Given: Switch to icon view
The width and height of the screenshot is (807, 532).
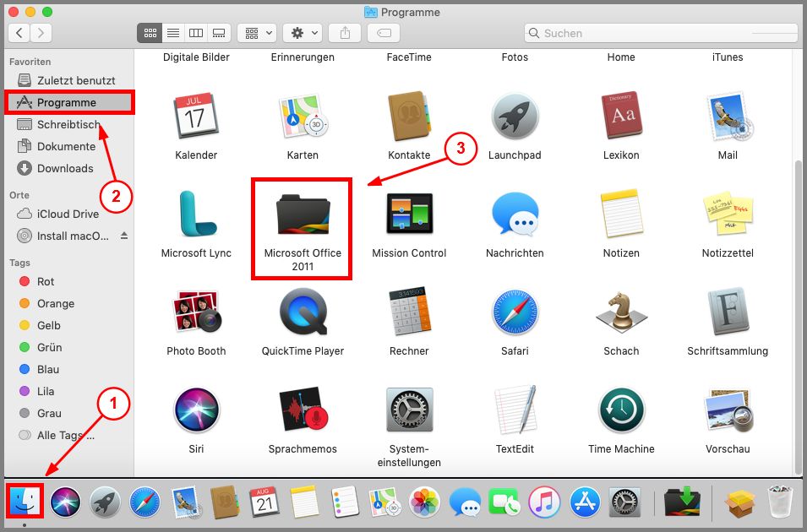Looking at the screenshot, I should pyautogui.click(x=150, y=34).
